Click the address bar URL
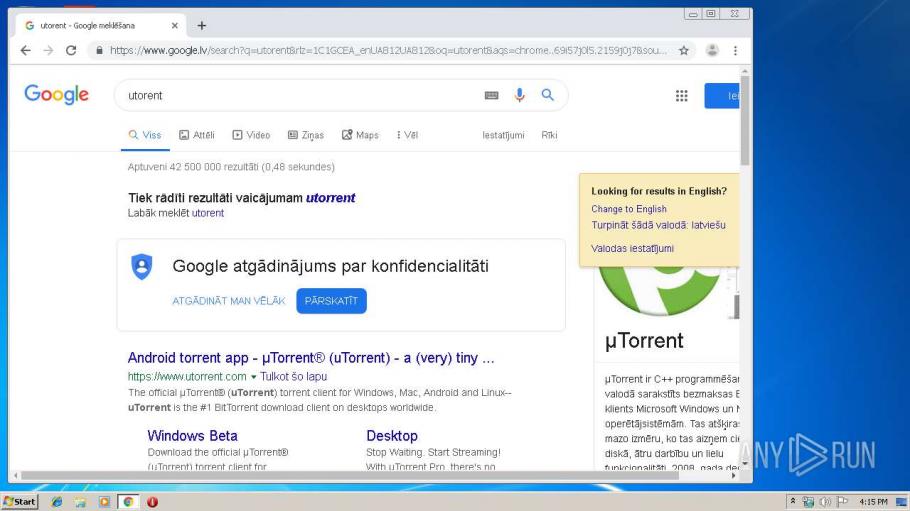 pos(388,51)
